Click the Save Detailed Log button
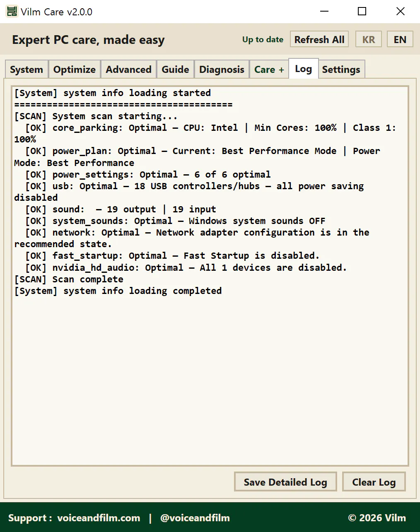This screenshot has height=532, width=420. click(285, 481)
